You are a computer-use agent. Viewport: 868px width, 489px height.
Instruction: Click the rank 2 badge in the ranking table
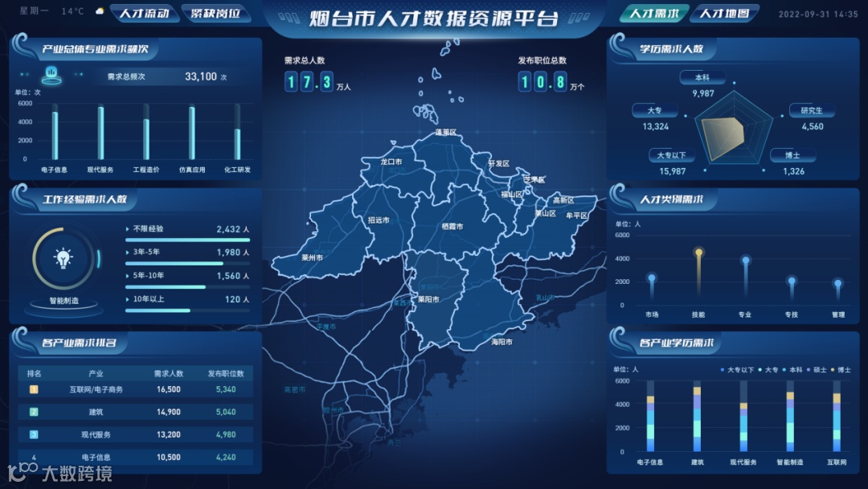(34, 412)
